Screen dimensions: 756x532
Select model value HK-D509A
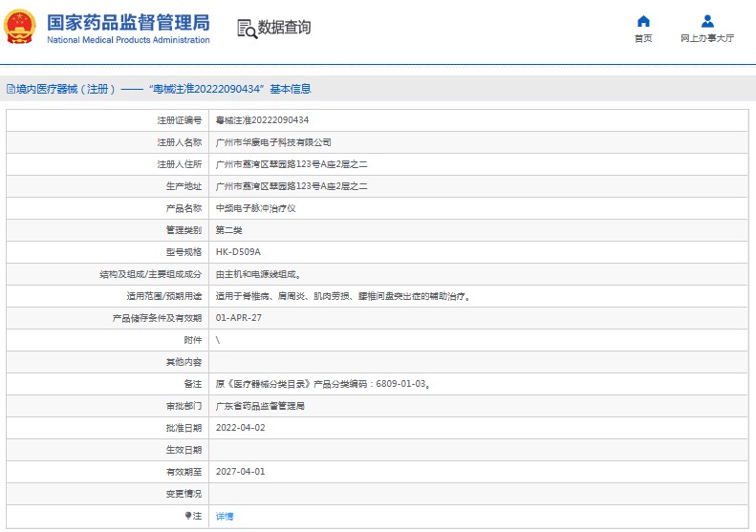pyautogui.click(x=238, y=252)
